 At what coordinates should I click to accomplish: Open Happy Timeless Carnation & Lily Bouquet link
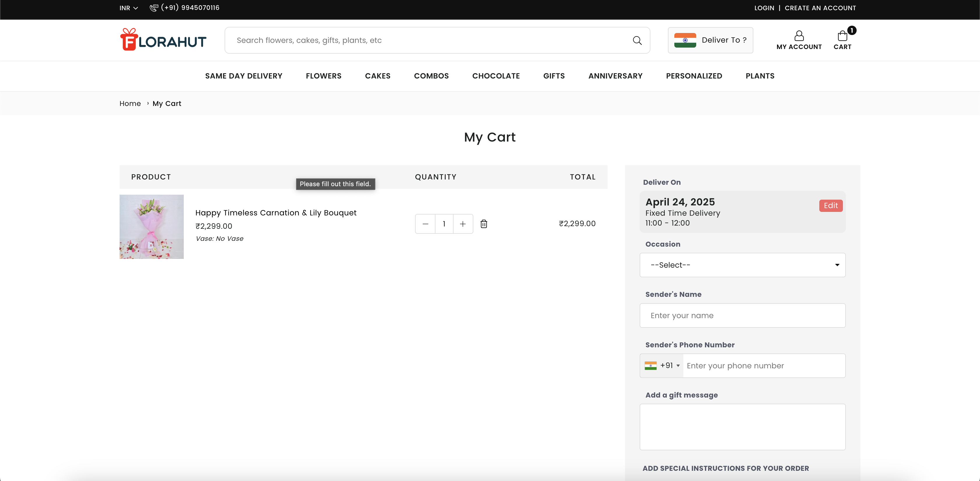276,213
